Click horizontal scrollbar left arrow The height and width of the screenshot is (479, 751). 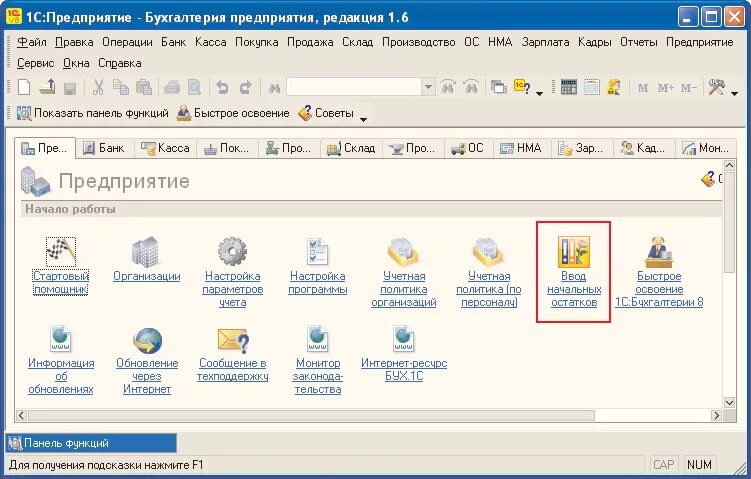click(x=21, y=415)
